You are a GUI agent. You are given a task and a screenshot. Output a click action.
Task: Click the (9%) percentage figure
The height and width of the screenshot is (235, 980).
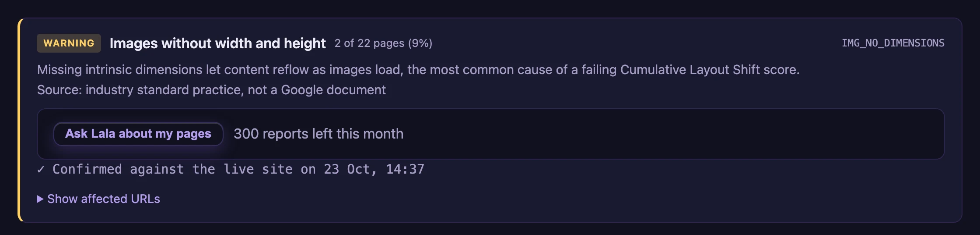click(420, 43)
